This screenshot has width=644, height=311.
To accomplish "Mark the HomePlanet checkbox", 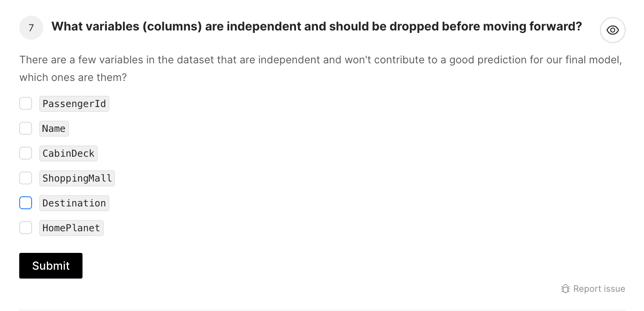I will click(26, 228).
